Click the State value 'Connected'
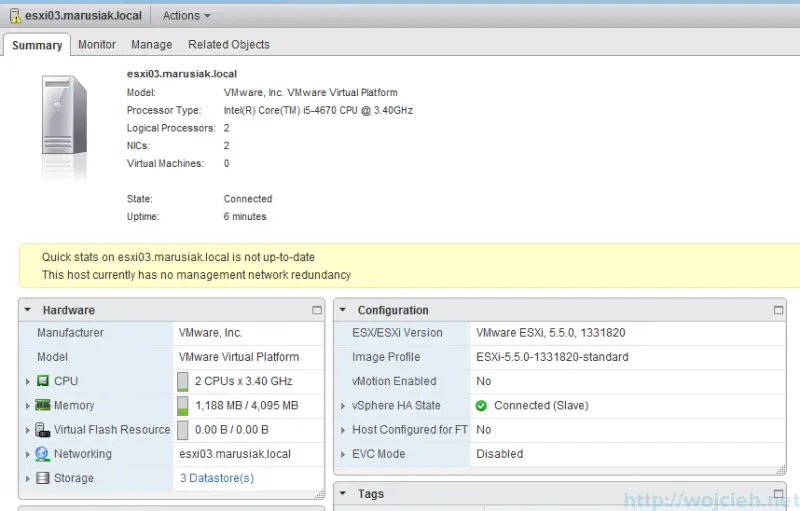 tap(248, 198)
